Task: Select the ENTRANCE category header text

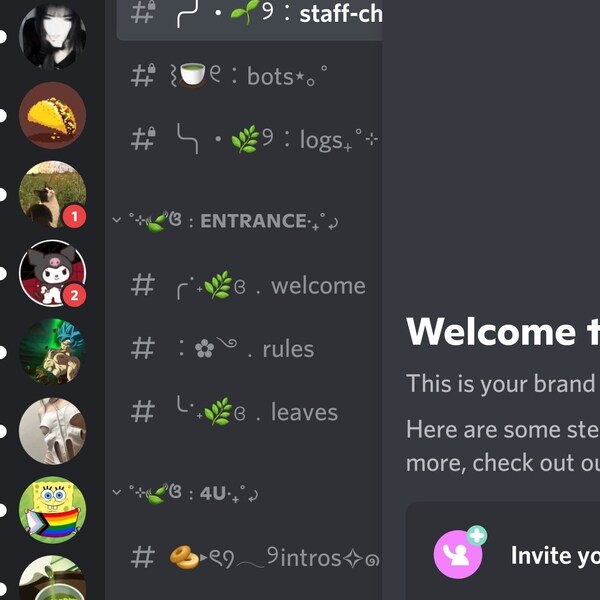Action: [x=253, y=221]
